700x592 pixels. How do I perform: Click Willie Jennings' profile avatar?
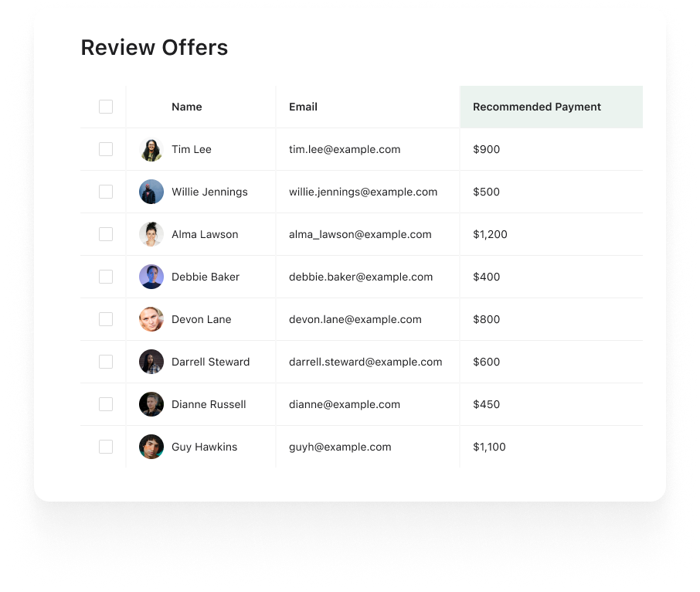click(x=151, y=192)
